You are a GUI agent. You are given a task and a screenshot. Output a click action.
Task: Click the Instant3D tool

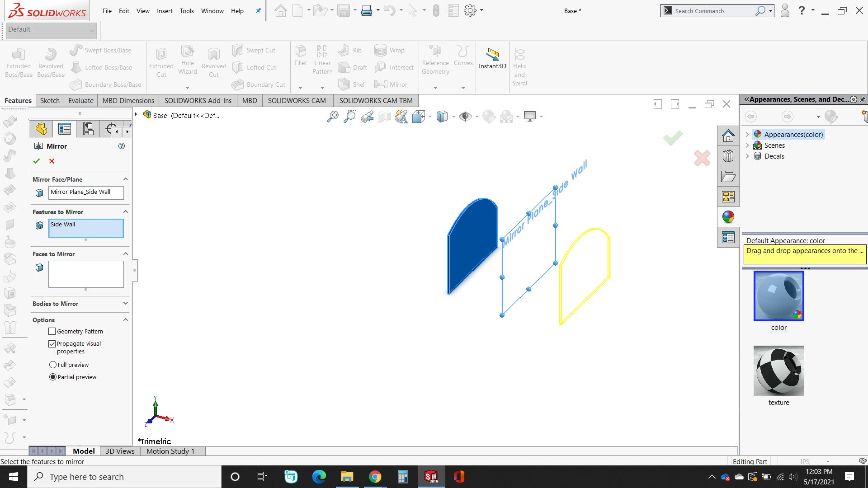492,59
